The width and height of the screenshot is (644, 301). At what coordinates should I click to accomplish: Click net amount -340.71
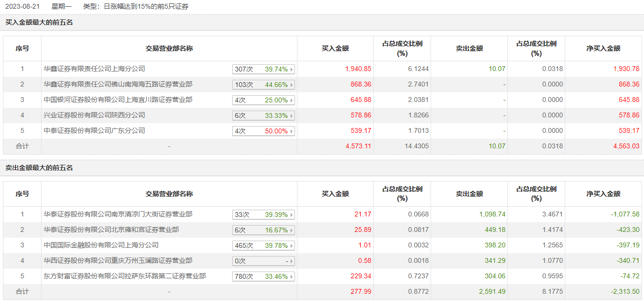coord(628,261)
